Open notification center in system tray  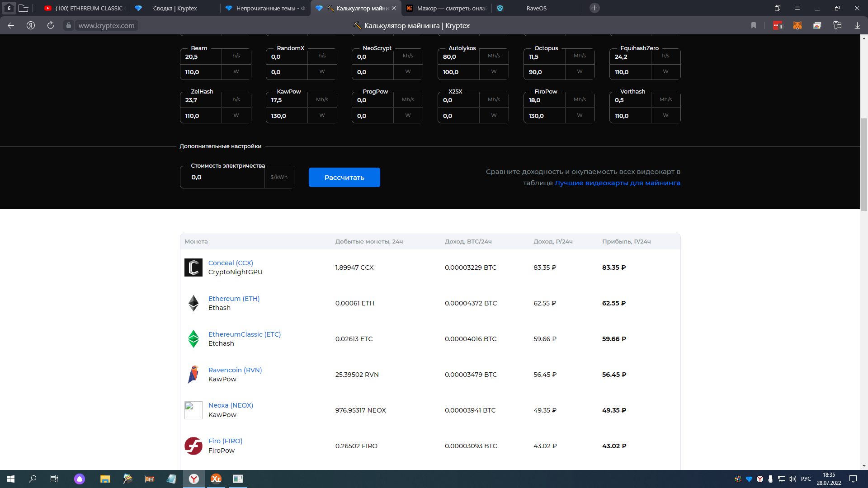[853, 479]
